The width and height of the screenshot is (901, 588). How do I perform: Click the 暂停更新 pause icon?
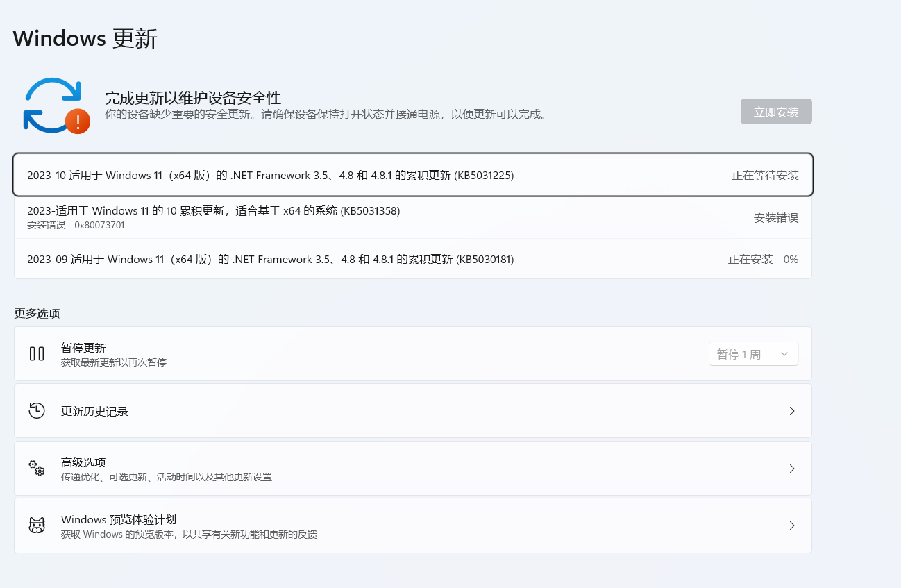click(37, 353)
